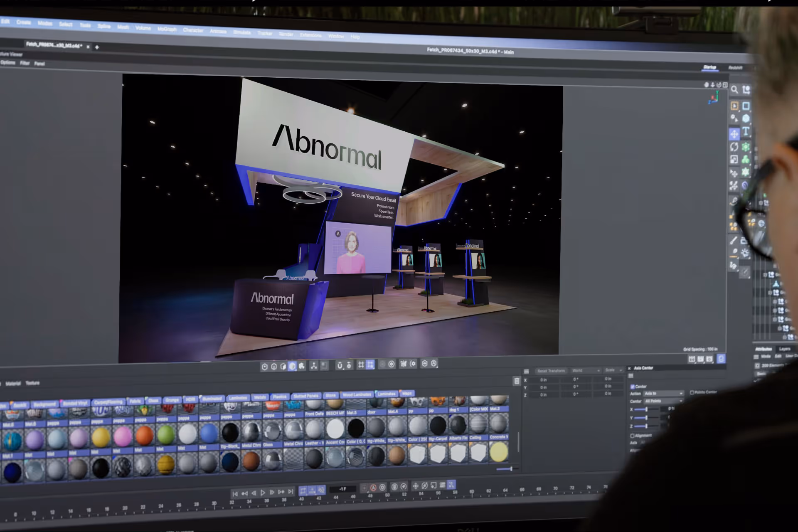798x532 pixels.
Task: Switch to the Startup layout tab
Action: point(709,67)
